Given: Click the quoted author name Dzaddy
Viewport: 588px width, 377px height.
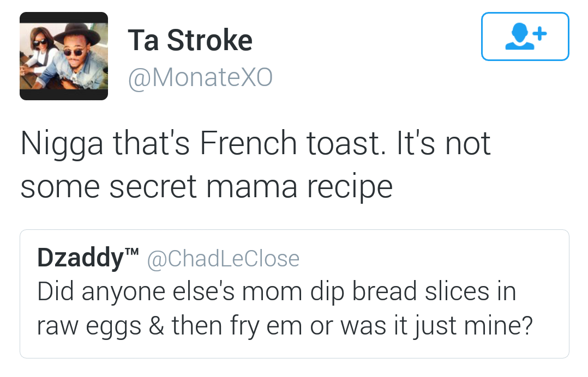Looking at the screenshot, I should tap(80, 258).
